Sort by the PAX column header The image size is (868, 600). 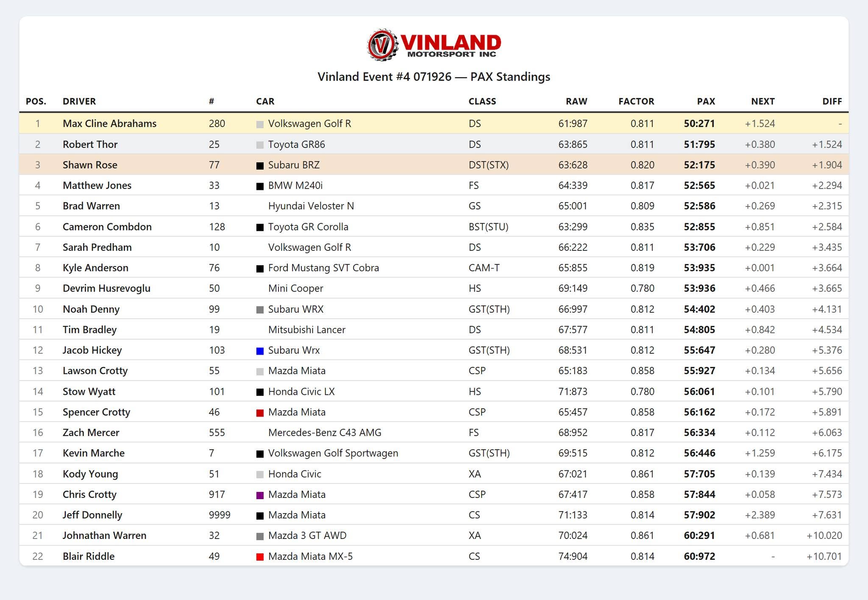coord(706,101)
